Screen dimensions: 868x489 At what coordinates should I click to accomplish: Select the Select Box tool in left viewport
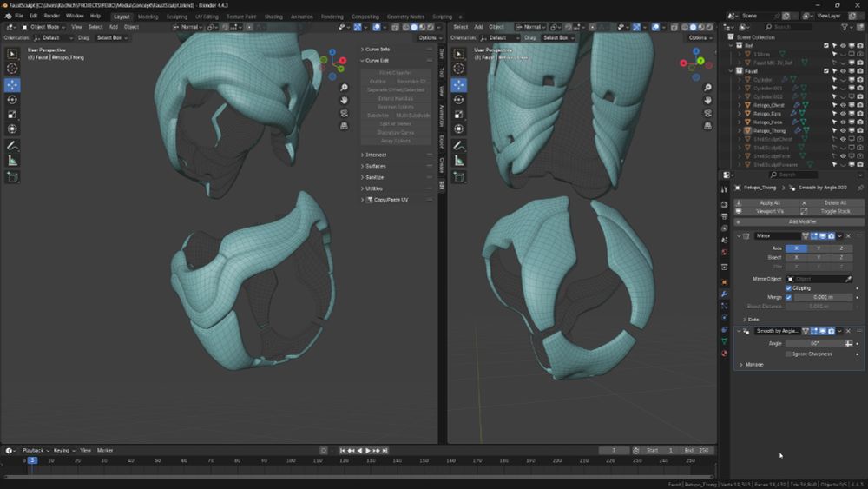pyautogui.click(x=12, y=54)
